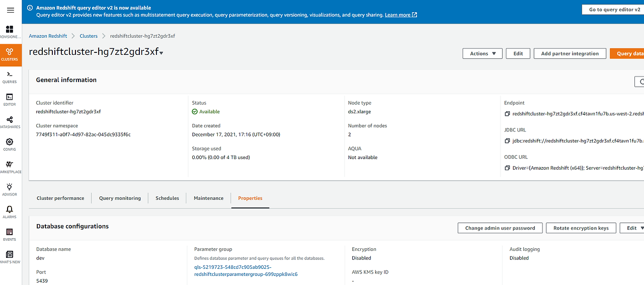Screen dimensions: 644x285
Task: Copy the Endpoint value with copy icon
Action: click(507, 114)
